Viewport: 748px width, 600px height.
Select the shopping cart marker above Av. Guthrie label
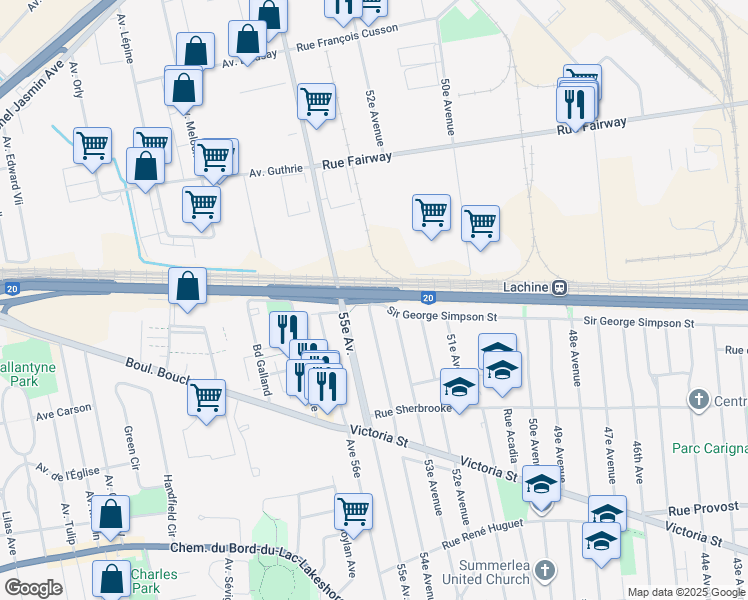point(316,104)
